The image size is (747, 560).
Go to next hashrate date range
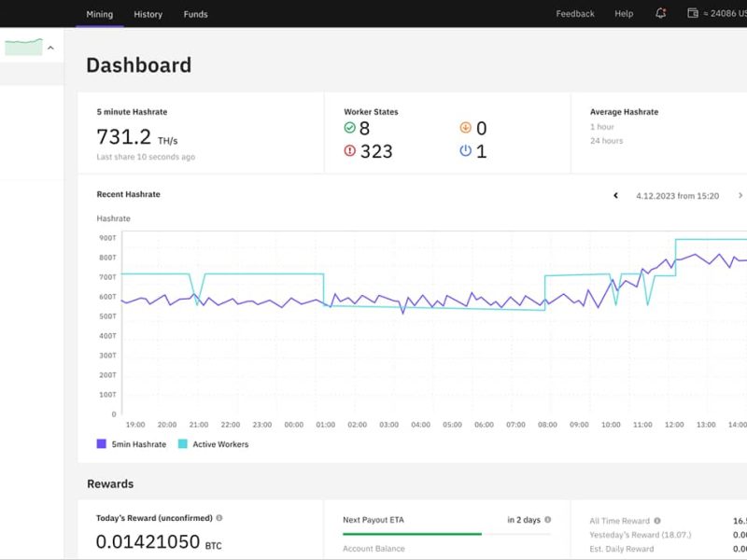point(740,196)
